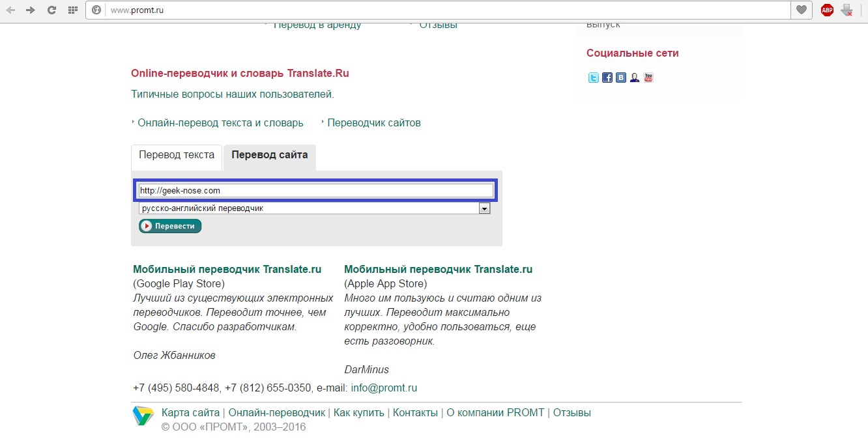
Task: Click the URL field containing http://geek-nose.com
Action: click(x=316, y=190)
